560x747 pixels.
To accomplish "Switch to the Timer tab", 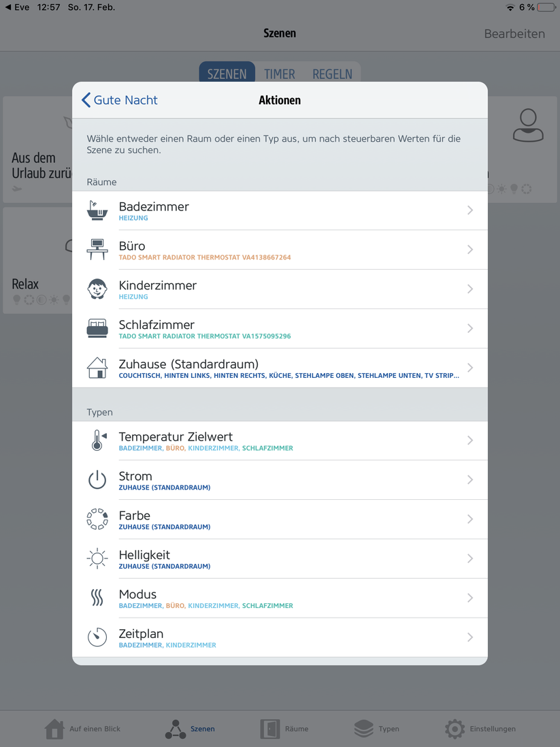I will coord(280,74).
